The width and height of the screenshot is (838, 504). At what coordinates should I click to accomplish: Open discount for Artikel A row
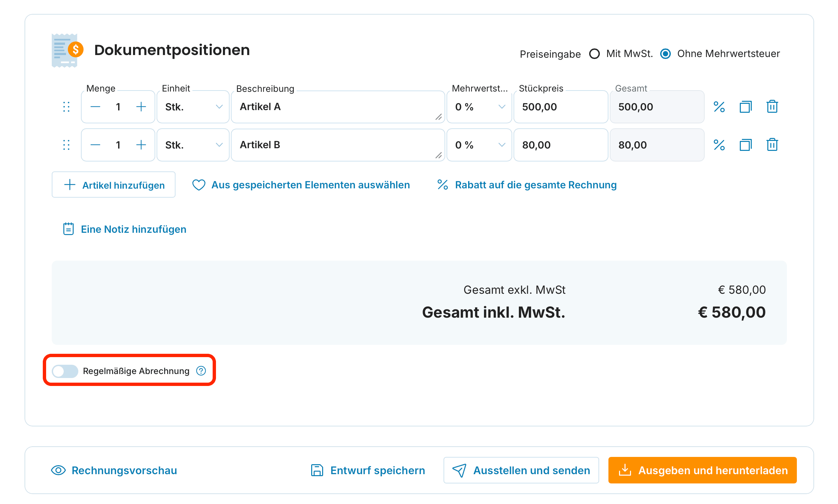[719, 107]
